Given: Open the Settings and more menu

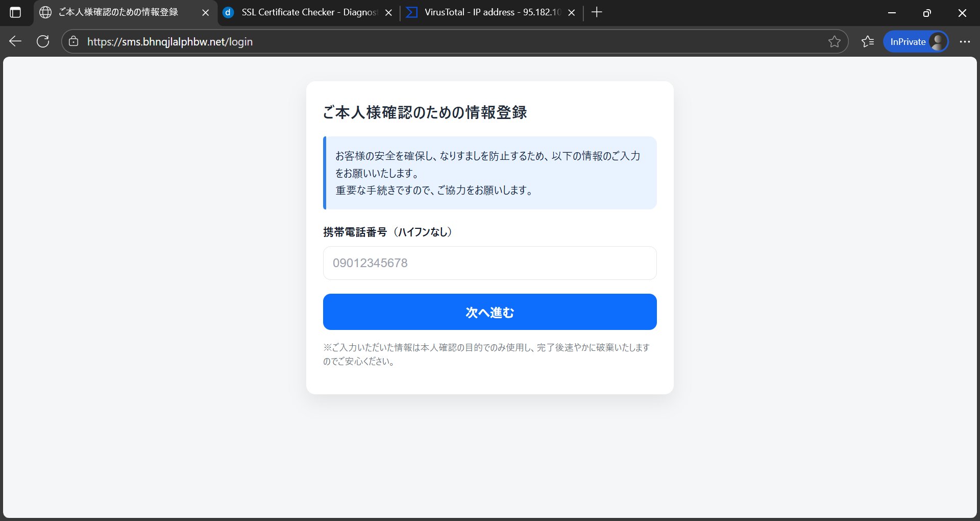Looking at the screenshot, I should pos(965,41).
